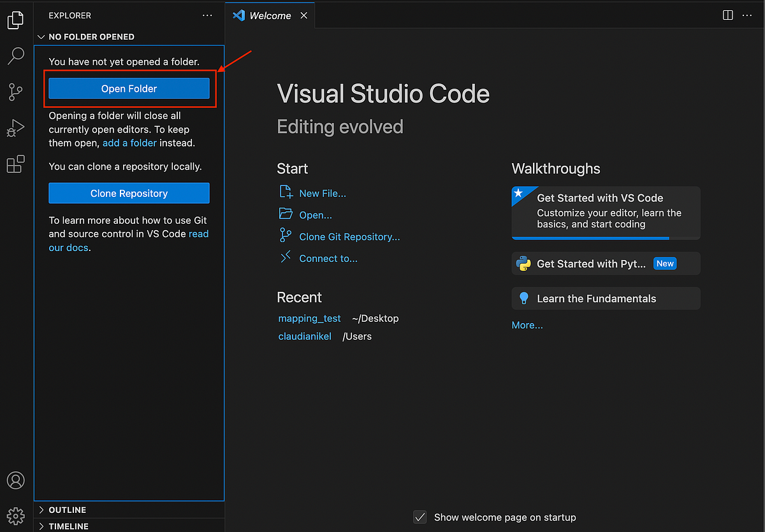Image resolution: width=765 pixels, height=532 pixels.
Task: Select the Source Control icon
Action: pos(15,92)
